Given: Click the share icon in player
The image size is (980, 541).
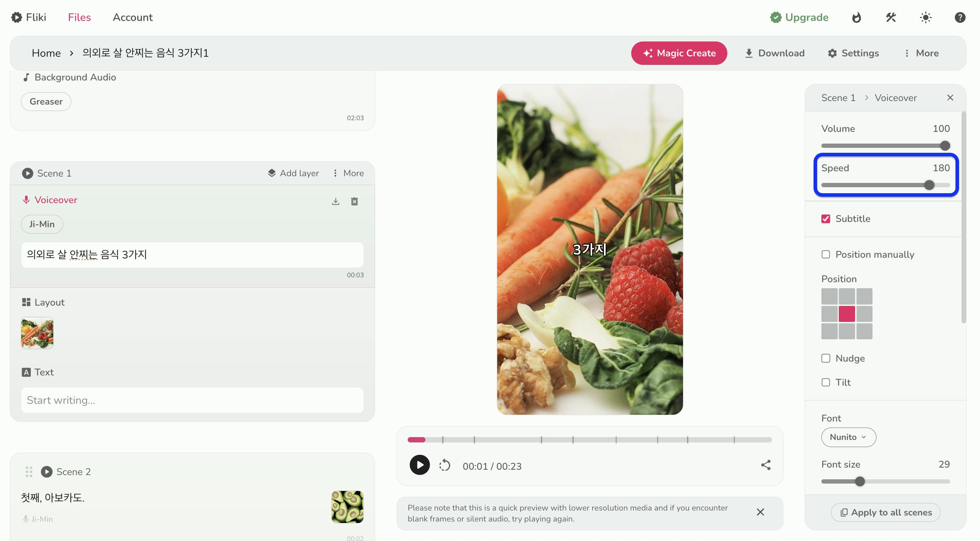Looking at the screenshot, I should pos(765,464).
